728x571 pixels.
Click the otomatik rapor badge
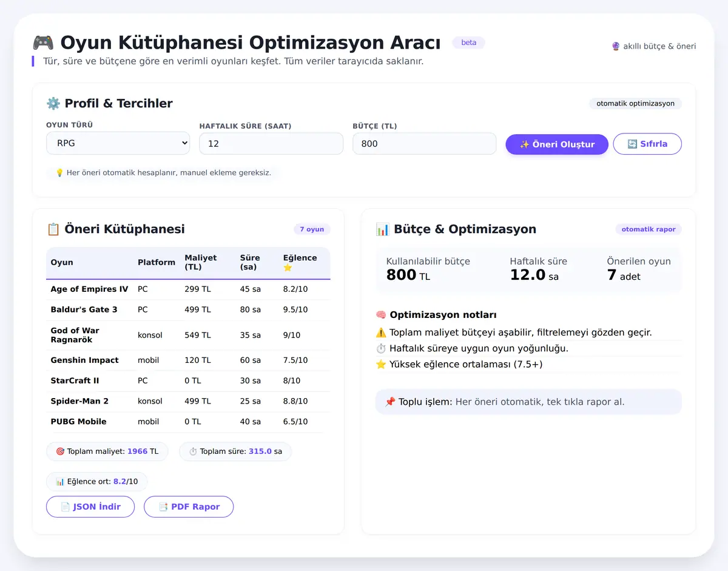coord(649,229)
